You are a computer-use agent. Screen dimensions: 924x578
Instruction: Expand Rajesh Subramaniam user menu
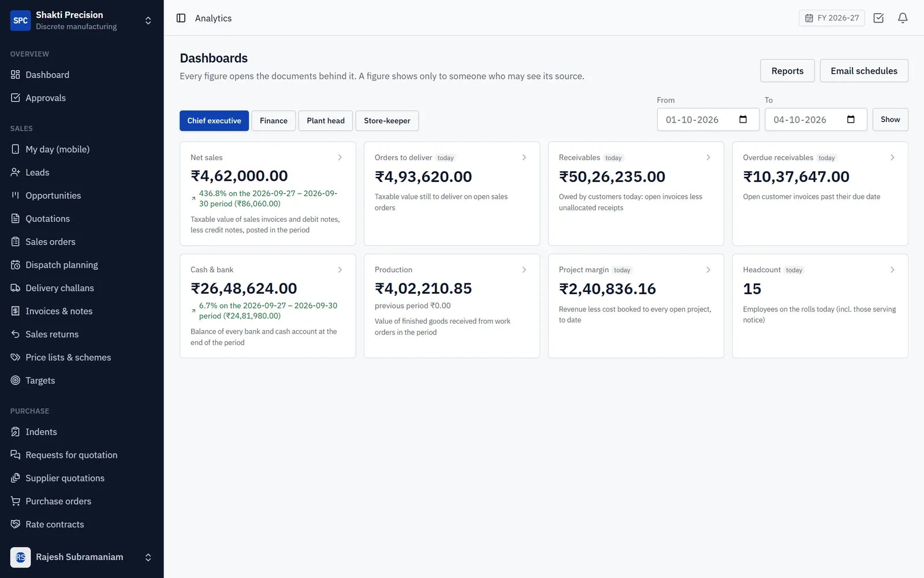(x=148, y=557)
